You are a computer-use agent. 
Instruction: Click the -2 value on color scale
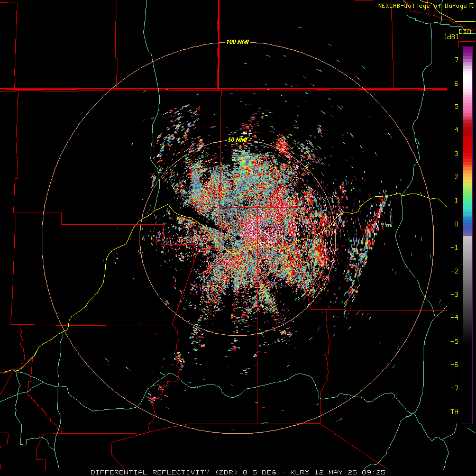[x=454, y=271]
